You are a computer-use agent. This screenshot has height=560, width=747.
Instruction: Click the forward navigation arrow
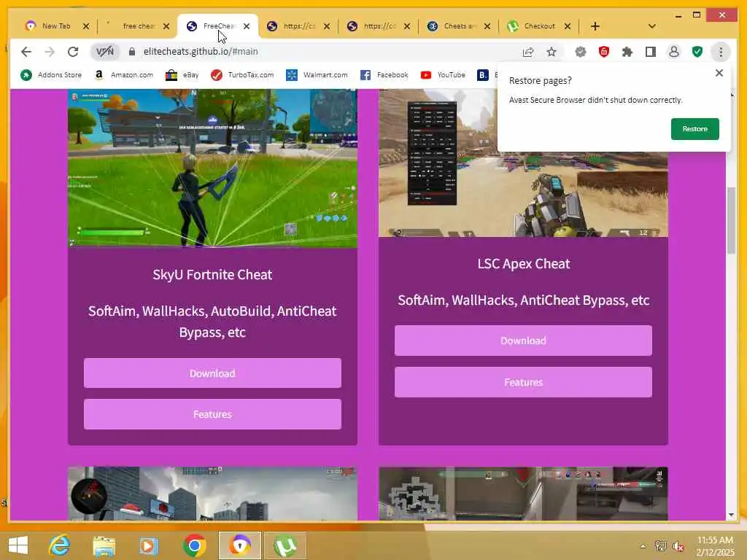(50, 52)
